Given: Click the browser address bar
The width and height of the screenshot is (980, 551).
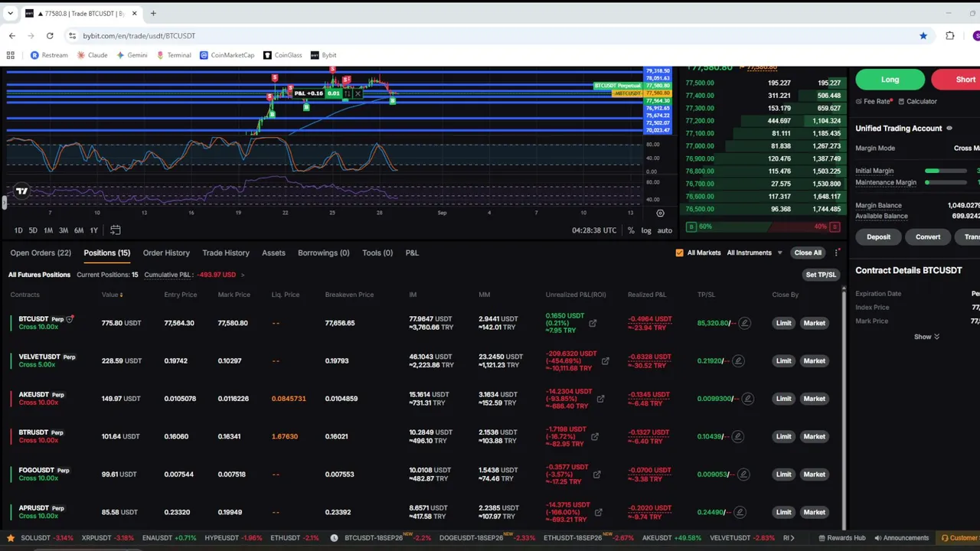Looking at the screenshot, I should click(490, 35).
